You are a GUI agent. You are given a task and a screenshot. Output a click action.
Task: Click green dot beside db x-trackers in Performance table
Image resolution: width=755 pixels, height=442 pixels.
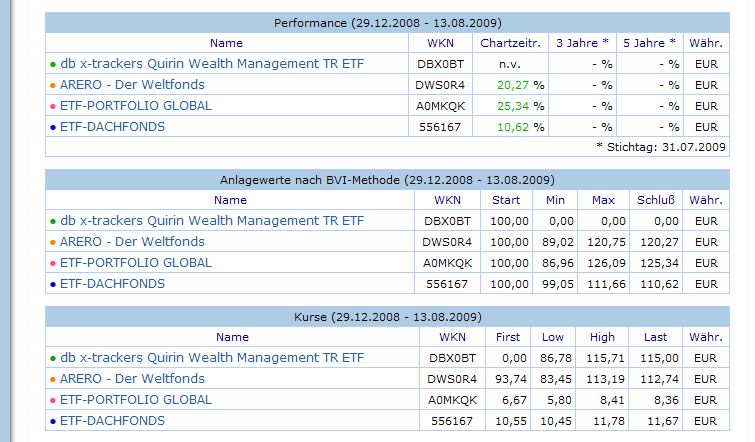[52, 65]
